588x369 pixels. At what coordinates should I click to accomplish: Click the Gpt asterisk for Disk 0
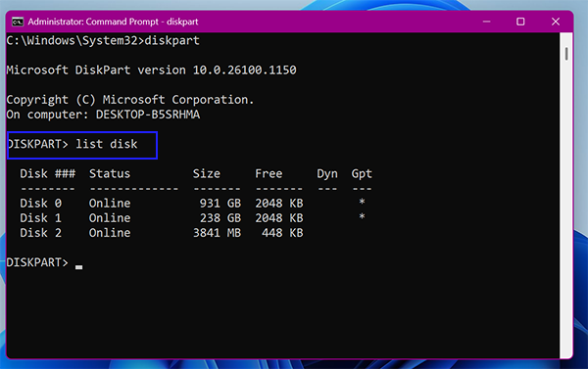coord(362,202)
